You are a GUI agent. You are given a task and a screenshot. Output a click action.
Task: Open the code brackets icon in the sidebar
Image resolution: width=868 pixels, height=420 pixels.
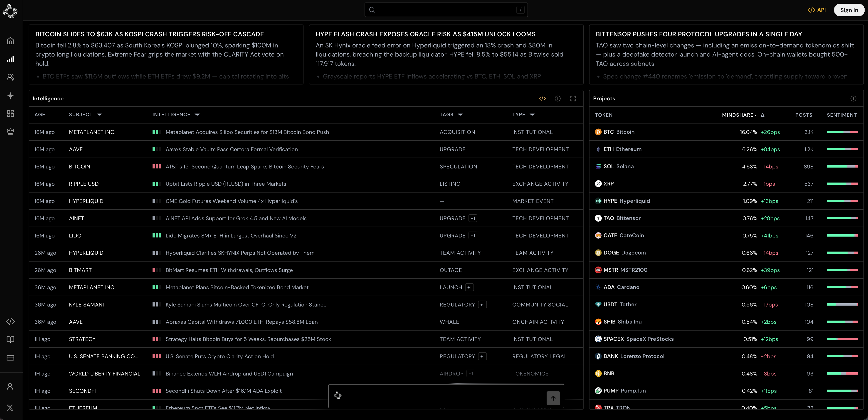click(10, 321)
